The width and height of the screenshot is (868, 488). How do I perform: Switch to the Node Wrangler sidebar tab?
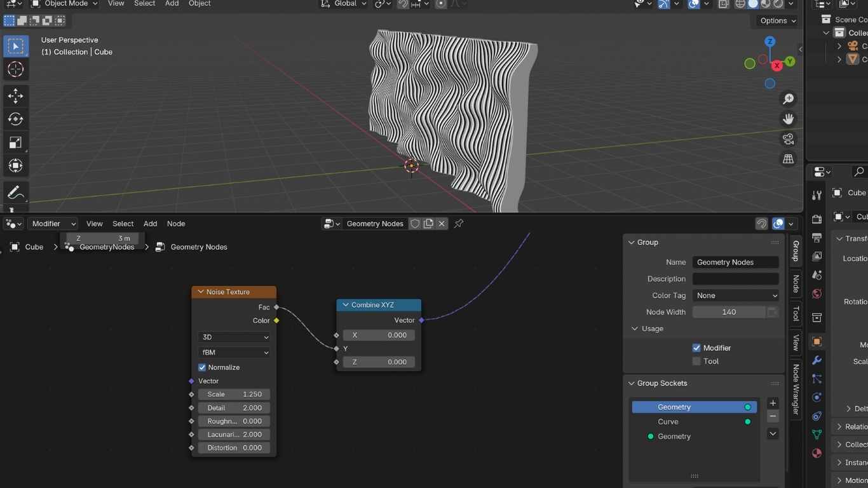pos(795,389)
